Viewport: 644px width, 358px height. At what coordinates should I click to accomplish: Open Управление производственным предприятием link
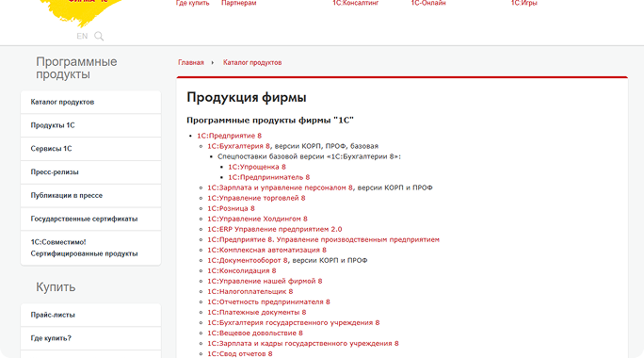[x=323, y=239]
